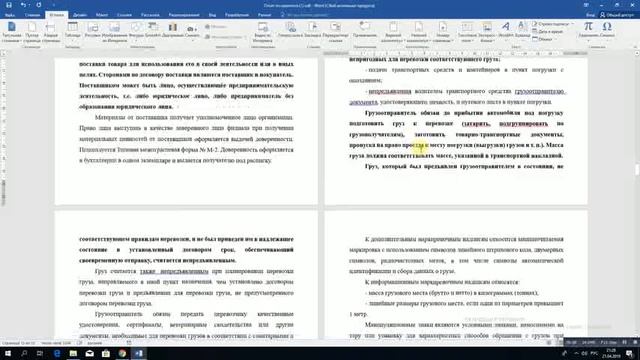The image size is (640, 360).
Task: Open the notification center icon
Action: click(630, 353)
